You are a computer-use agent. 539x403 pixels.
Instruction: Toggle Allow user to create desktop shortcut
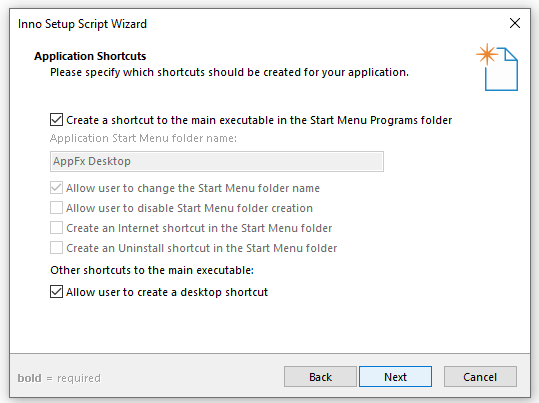click(56, 292)
